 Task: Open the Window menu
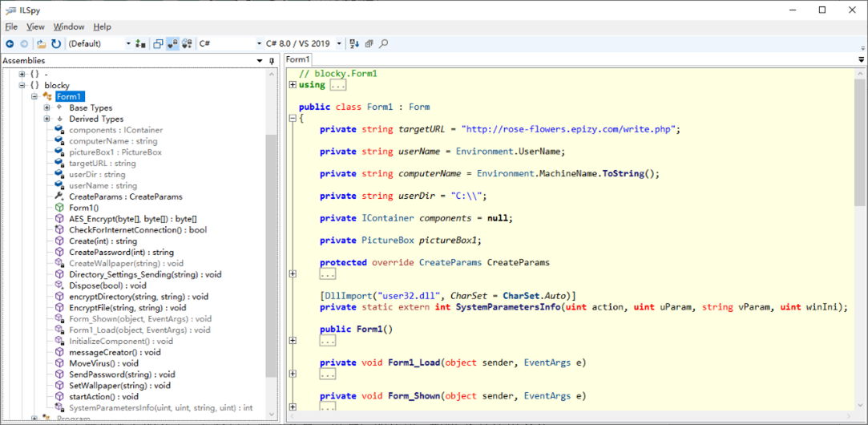(x=69, y=26)
